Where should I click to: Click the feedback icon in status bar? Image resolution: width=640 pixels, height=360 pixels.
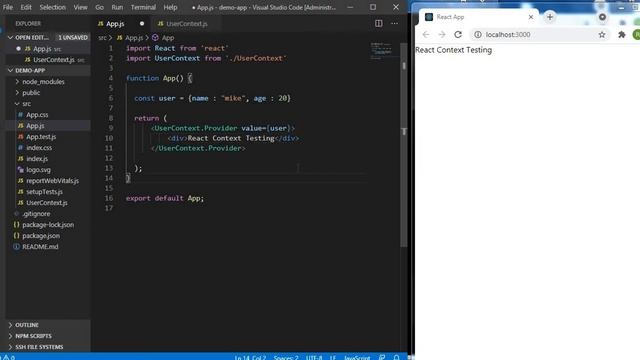[x=382, y=357]
